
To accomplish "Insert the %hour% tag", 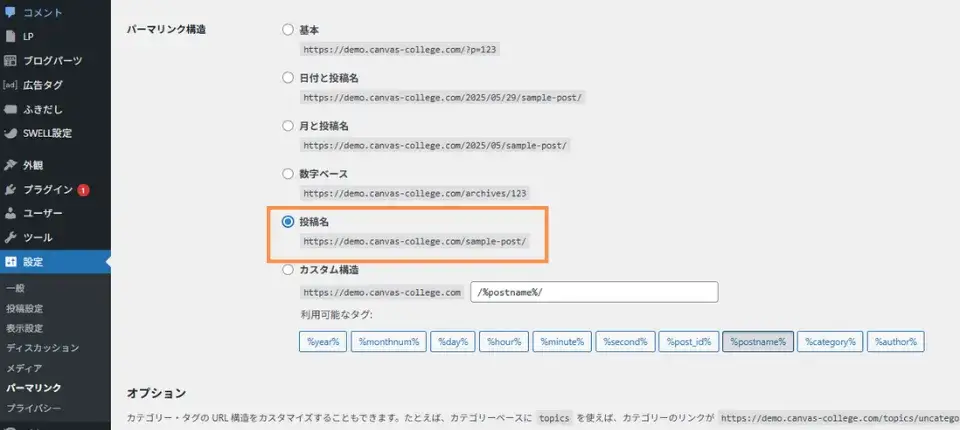I will pos(504,342).
